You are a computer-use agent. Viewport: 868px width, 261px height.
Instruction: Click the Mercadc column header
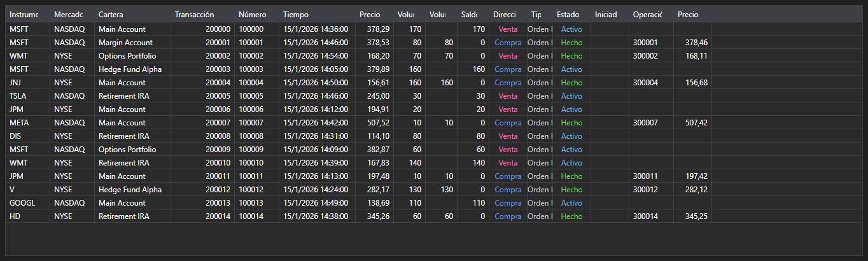coord(72,14)
